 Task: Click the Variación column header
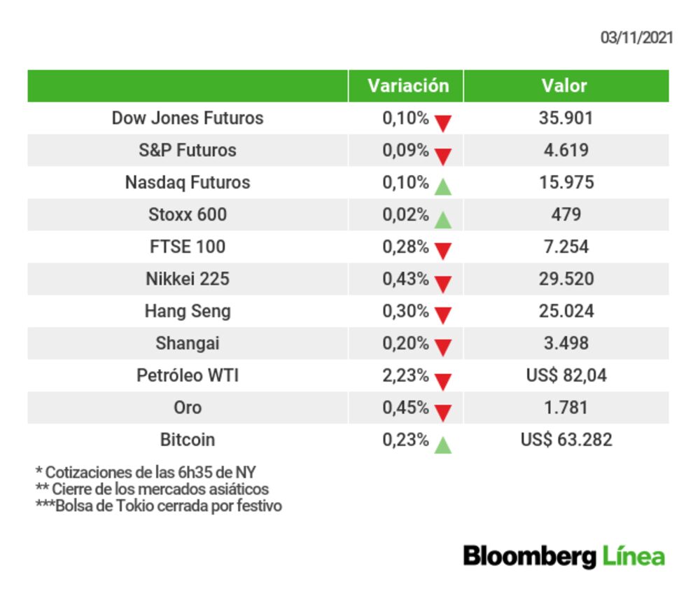[x=408, y=85]
